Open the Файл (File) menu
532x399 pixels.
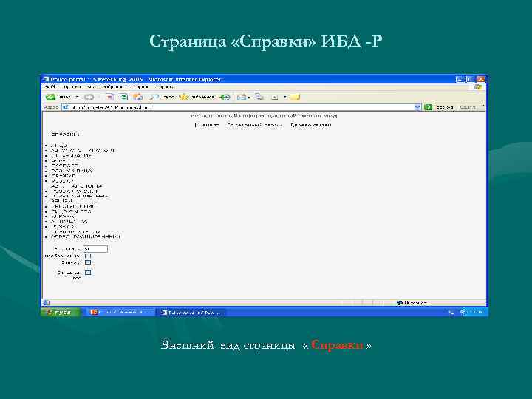click(x=50, y=87)
